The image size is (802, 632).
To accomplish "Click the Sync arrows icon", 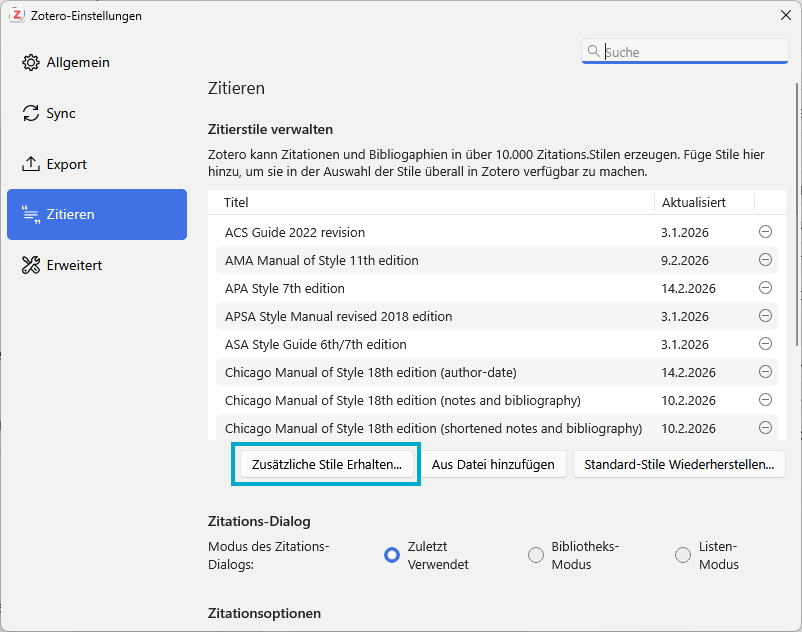I will click(x=31, y=113).
